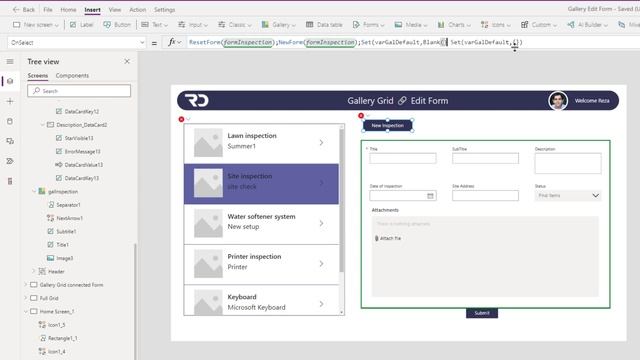Insert a Button control

click(x=117, y=25)
